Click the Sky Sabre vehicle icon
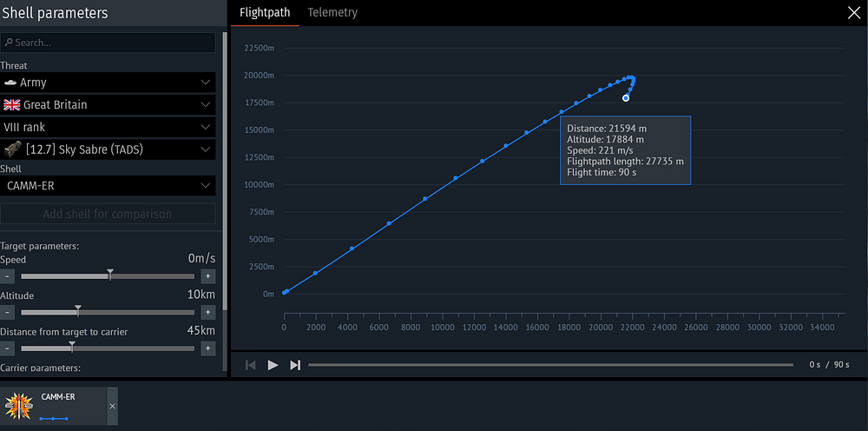Viewport: 868px width, 431px height. coord(13,149)
